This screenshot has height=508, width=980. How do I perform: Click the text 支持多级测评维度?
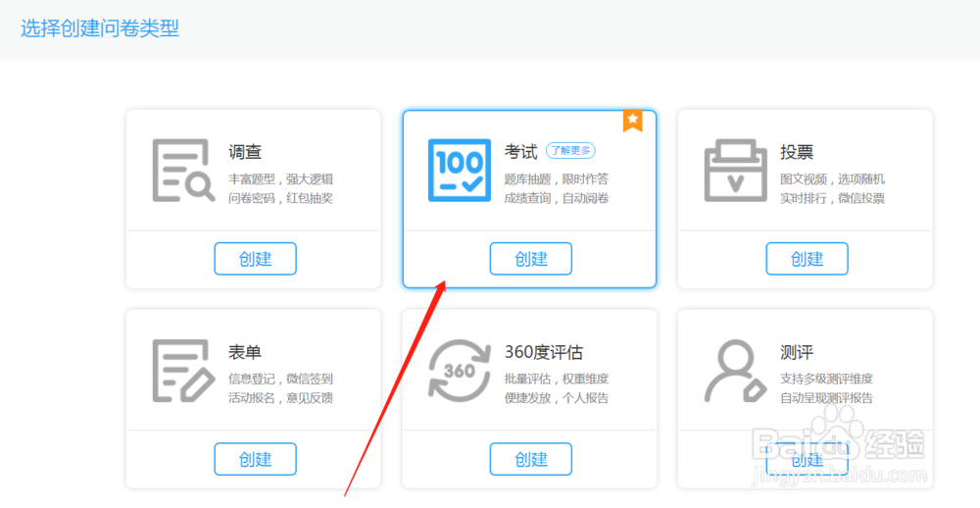(x=827, y=380)
